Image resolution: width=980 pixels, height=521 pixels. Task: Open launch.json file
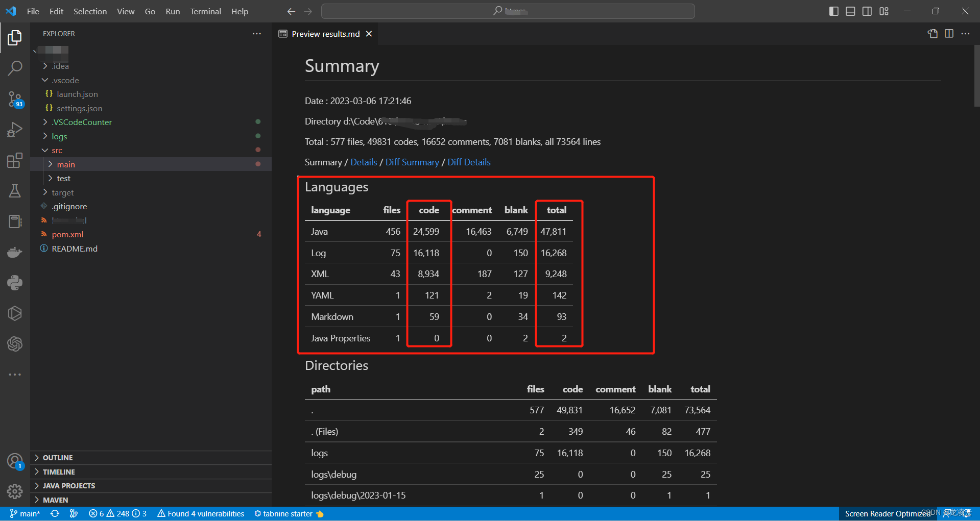click(151, 94)
